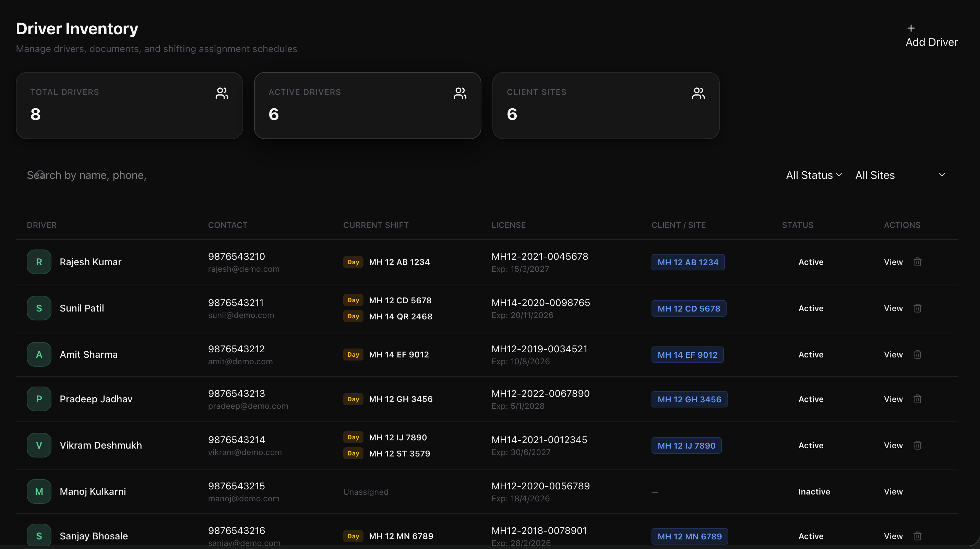Click the plus icon above Add Driver
The width and height of the screenshot is (980, 549).
(911, 28)
